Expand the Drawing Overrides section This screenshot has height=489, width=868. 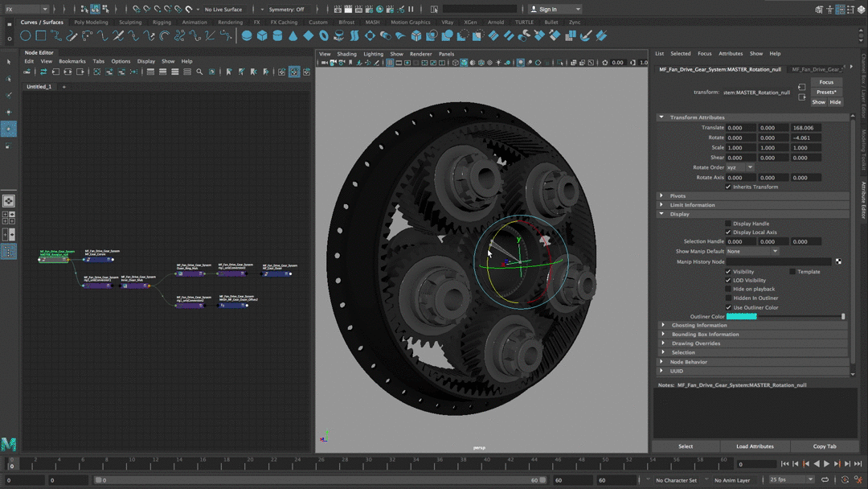click(x=663, y=343)
